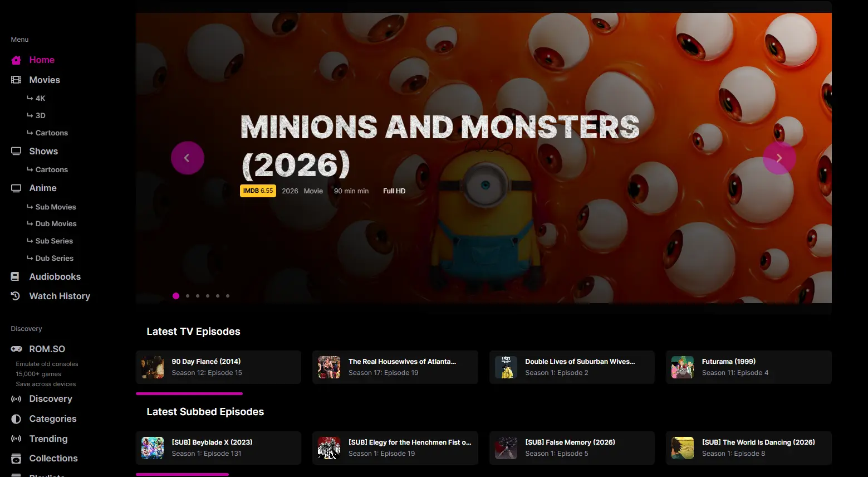Open [SUB] False Memory (2026) episode
The image size is (868, 477).
[572, 448]
